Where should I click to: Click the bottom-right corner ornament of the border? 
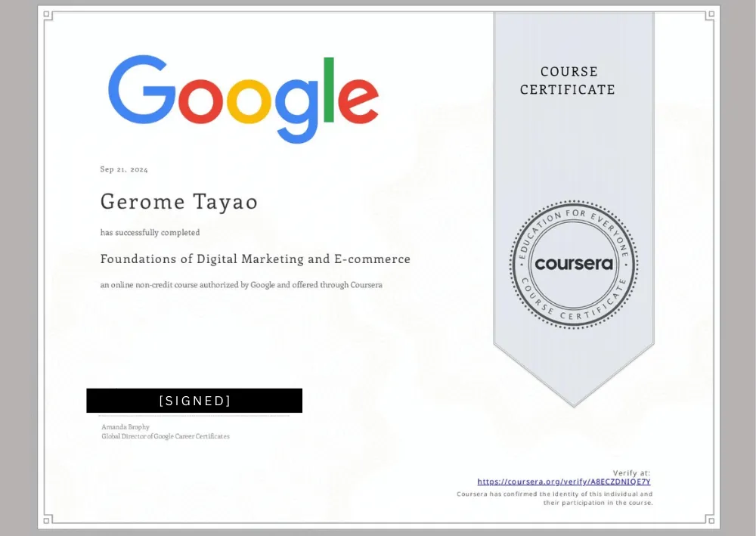point(709,519)
